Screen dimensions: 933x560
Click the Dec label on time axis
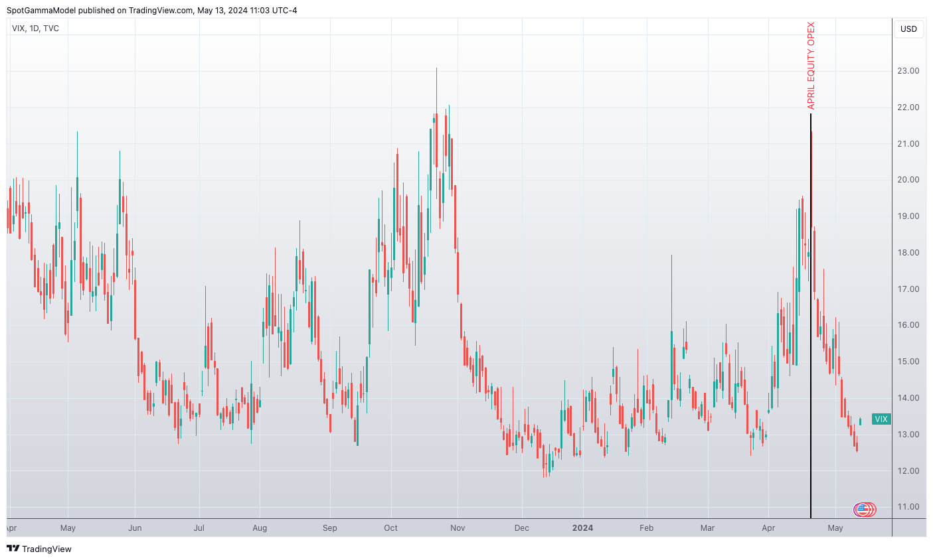(521, 528)
